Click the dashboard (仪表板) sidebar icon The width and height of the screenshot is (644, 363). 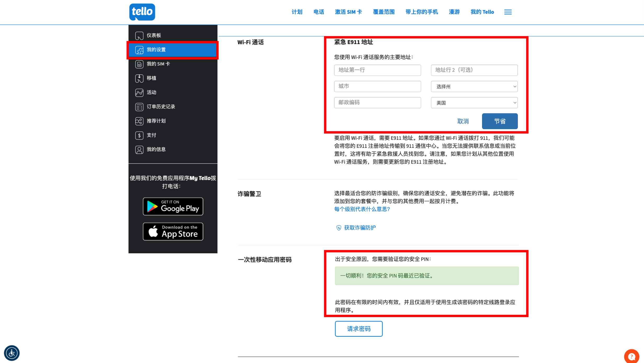(x=139, y=35)
